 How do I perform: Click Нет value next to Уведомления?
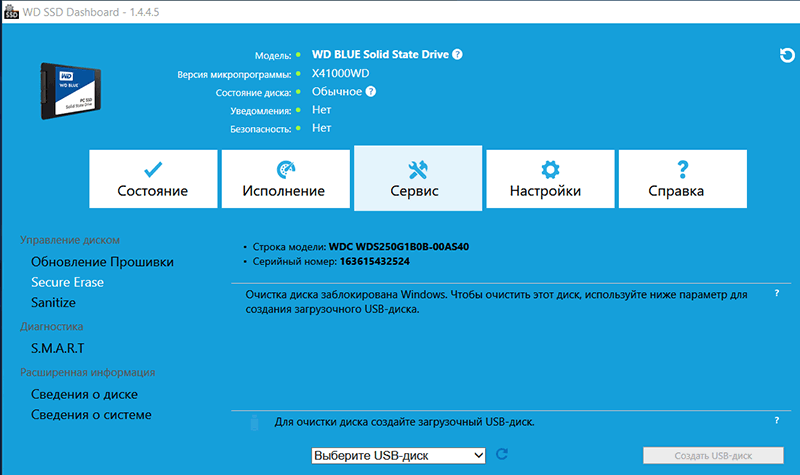click(x=321, y=110)
